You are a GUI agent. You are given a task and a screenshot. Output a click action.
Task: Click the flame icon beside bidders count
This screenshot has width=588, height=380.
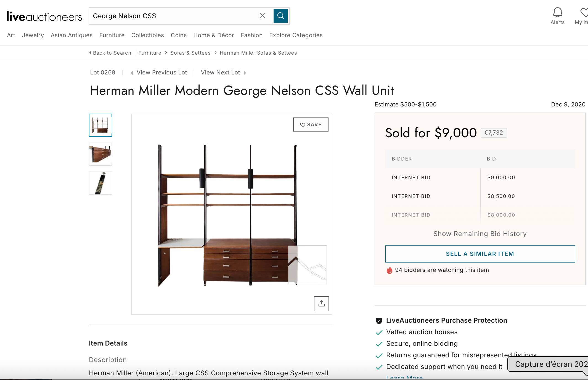tap(389, 270)
